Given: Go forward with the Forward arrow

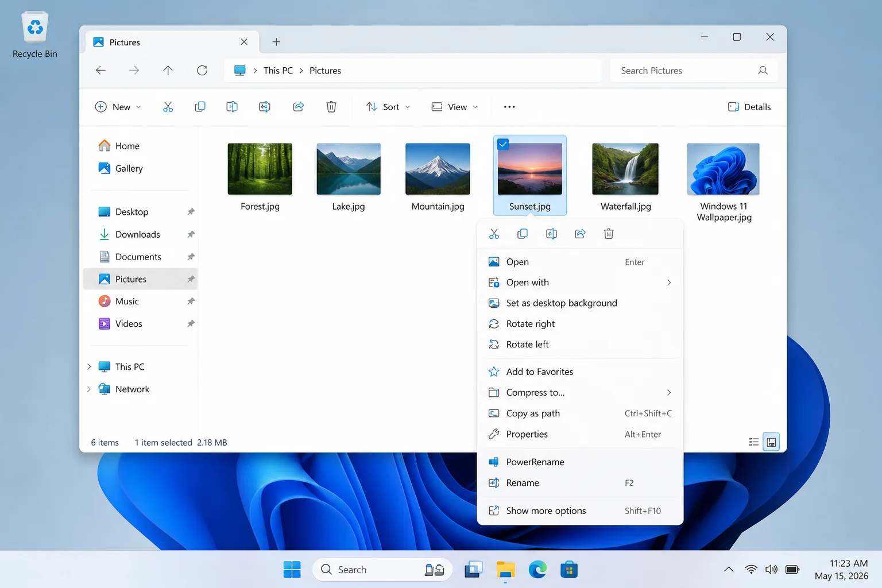Looking at the screenshot, I should (134, 70).
